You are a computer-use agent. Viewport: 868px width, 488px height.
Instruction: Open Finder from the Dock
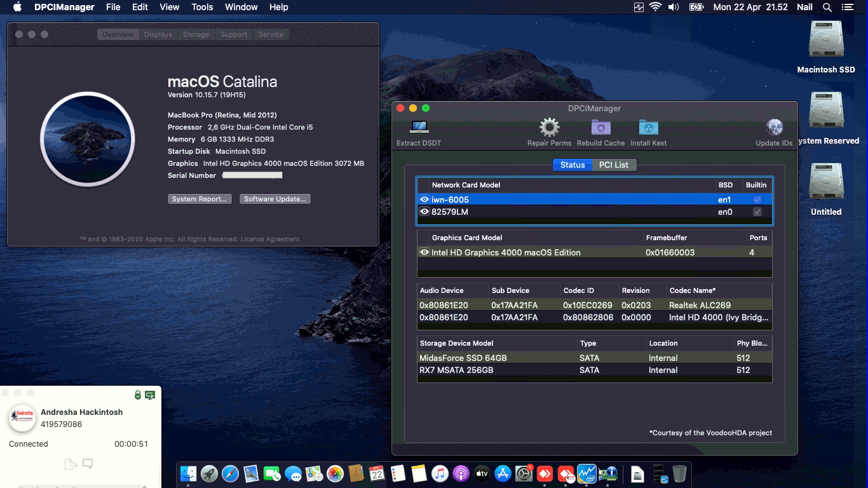coord(189,473)
